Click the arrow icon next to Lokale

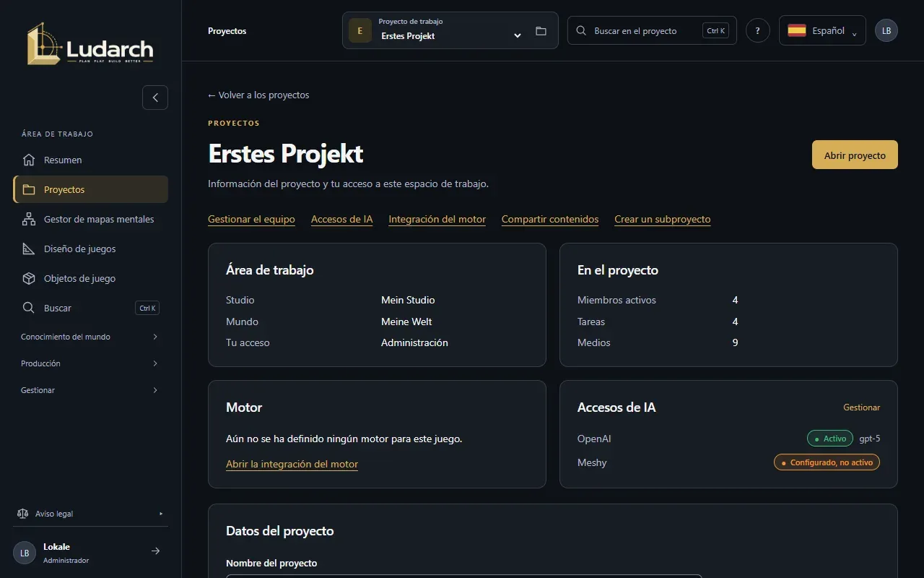pos(155,551)
